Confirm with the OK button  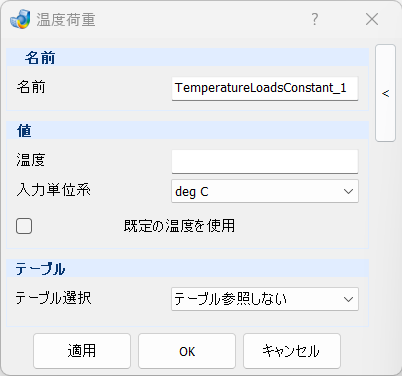(187, 351)
